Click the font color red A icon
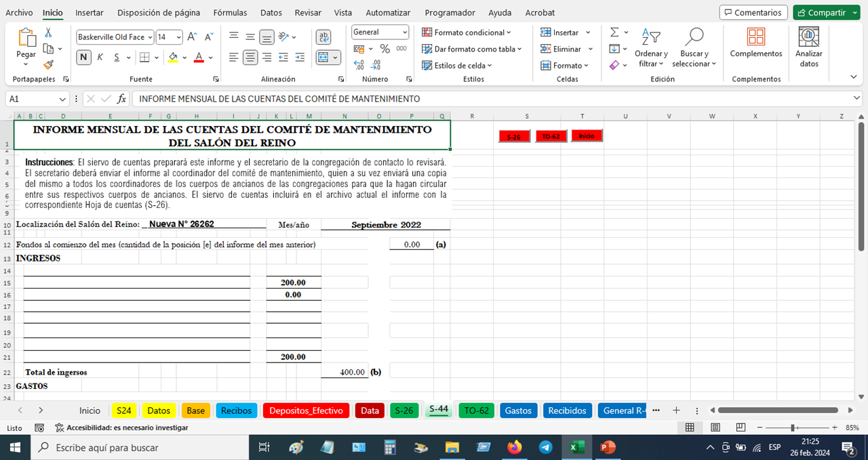Image resolution: width=868 pixels, height=460 pixels. point(199,58)
